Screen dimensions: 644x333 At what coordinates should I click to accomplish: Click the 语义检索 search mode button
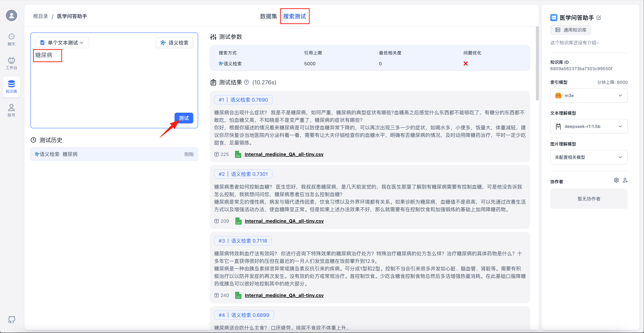175,43
